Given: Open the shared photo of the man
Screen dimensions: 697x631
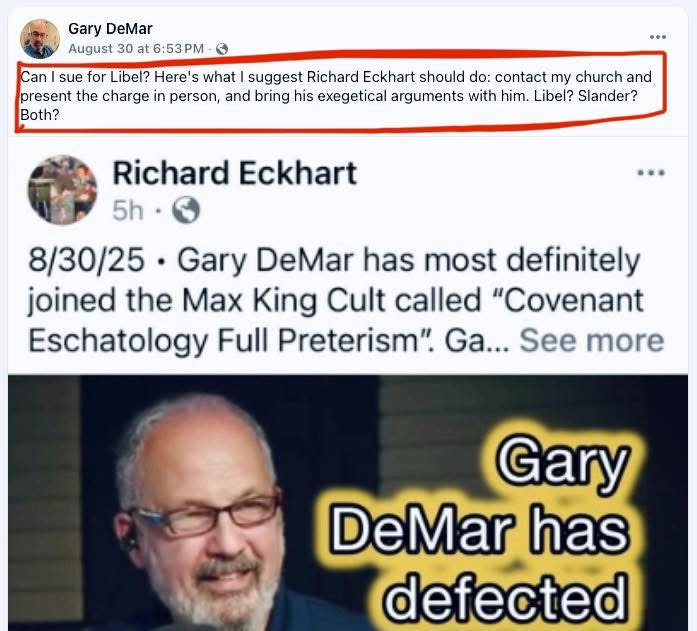Looking at the screenshot, I should [348, 503].
